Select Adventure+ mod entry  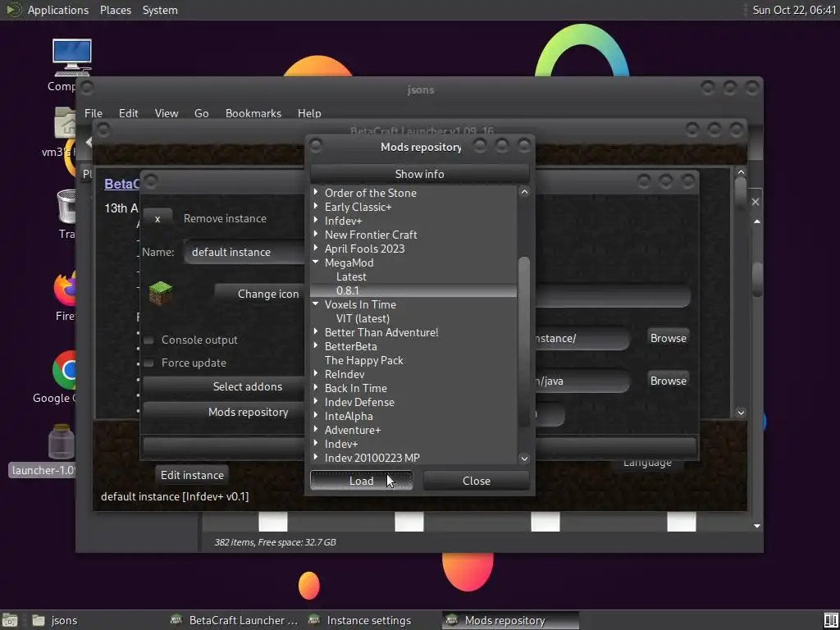point(353,430)
